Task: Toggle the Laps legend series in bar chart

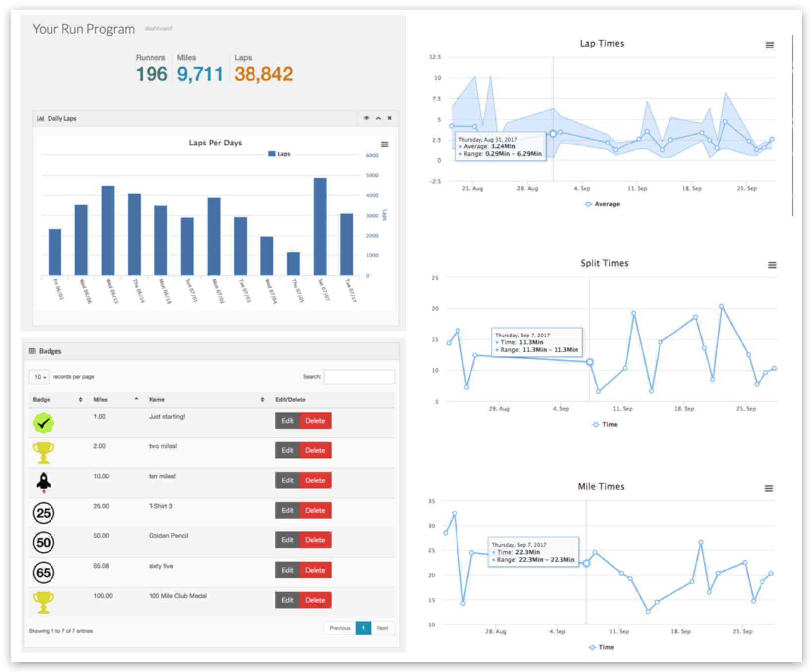Action: tap(279, 154)
